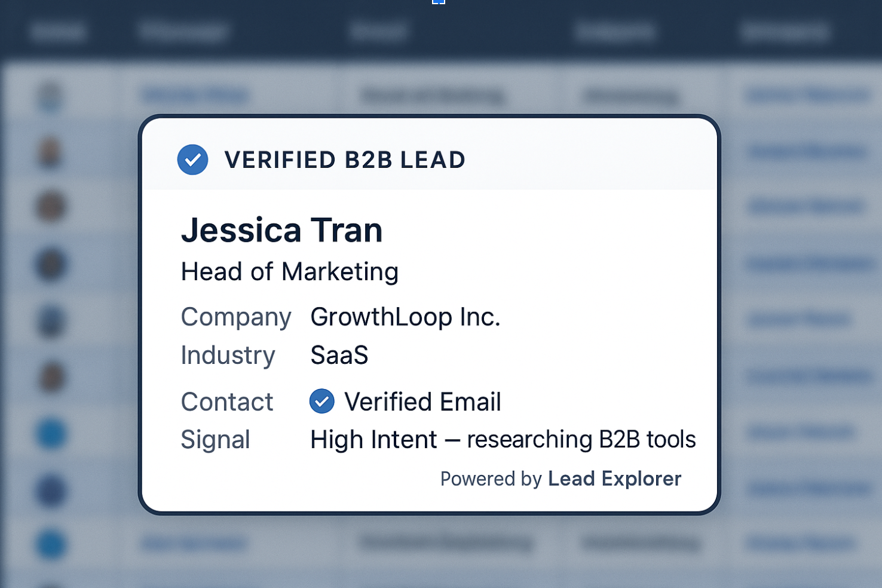
Task: Click the Signal label
Action: click(215, 440)
